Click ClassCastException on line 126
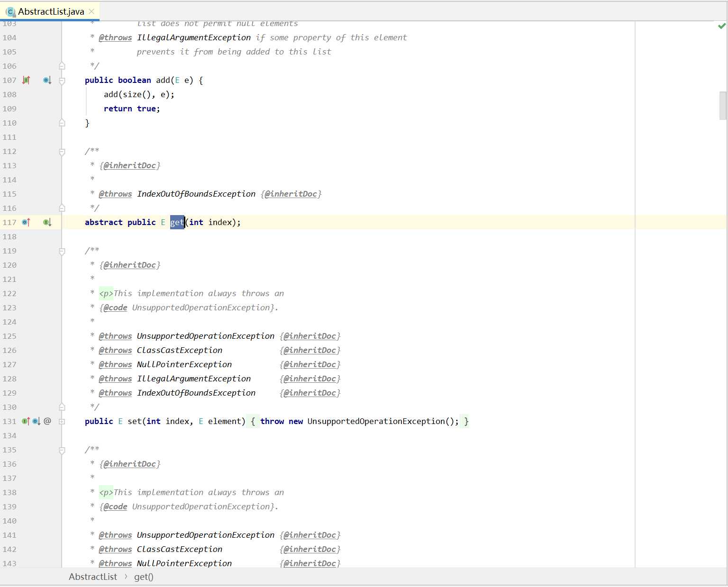The height and width of the screenshot is (587, 728). point(180,350)
